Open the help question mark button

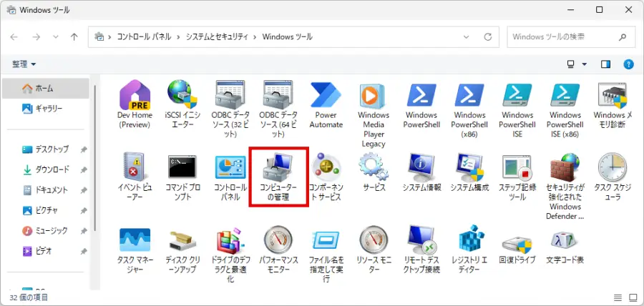pyautogui.click(x=628, y=64)
